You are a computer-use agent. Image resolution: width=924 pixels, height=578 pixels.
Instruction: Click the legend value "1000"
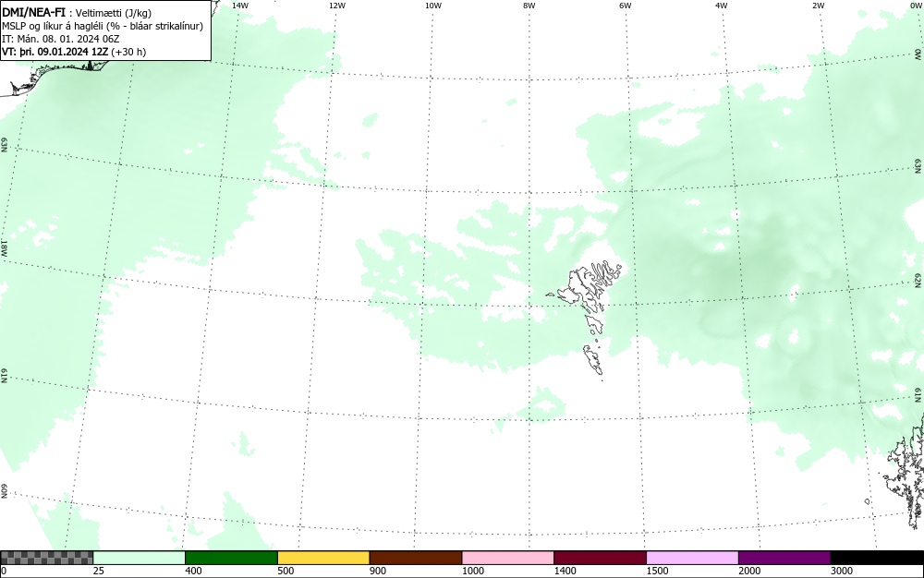pos(472,571)
